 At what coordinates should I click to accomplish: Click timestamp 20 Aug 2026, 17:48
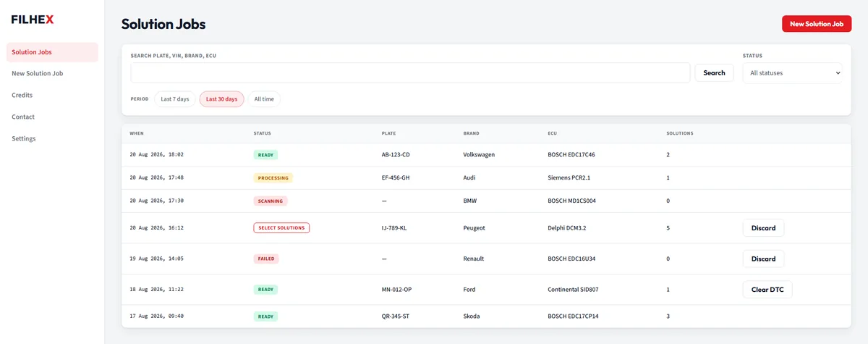pos(156,177)
